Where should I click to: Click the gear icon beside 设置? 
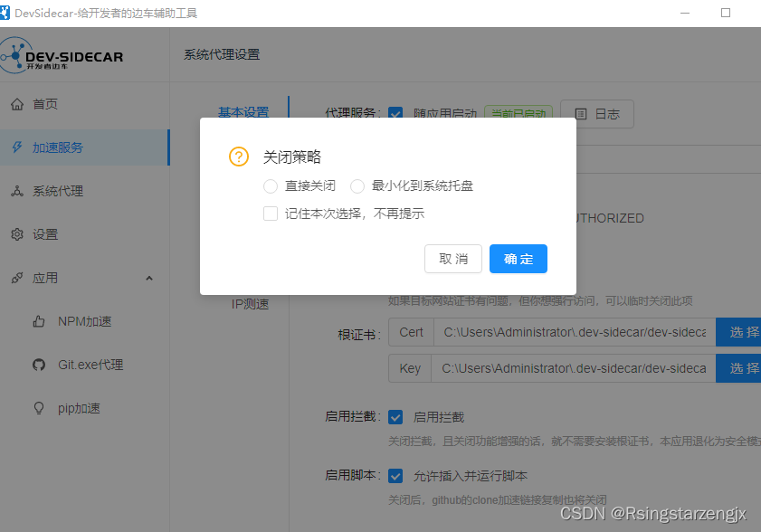pos(17,234)
